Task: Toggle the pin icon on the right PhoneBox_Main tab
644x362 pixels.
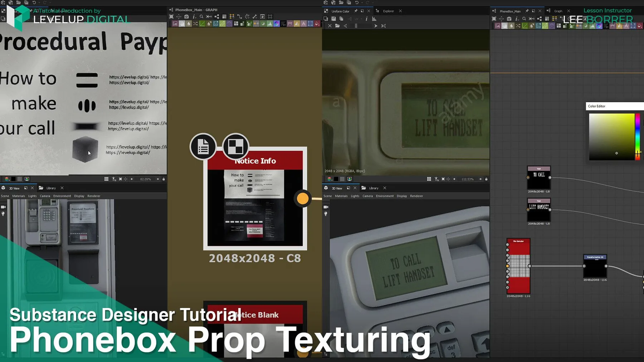Action: click(527, 11)
